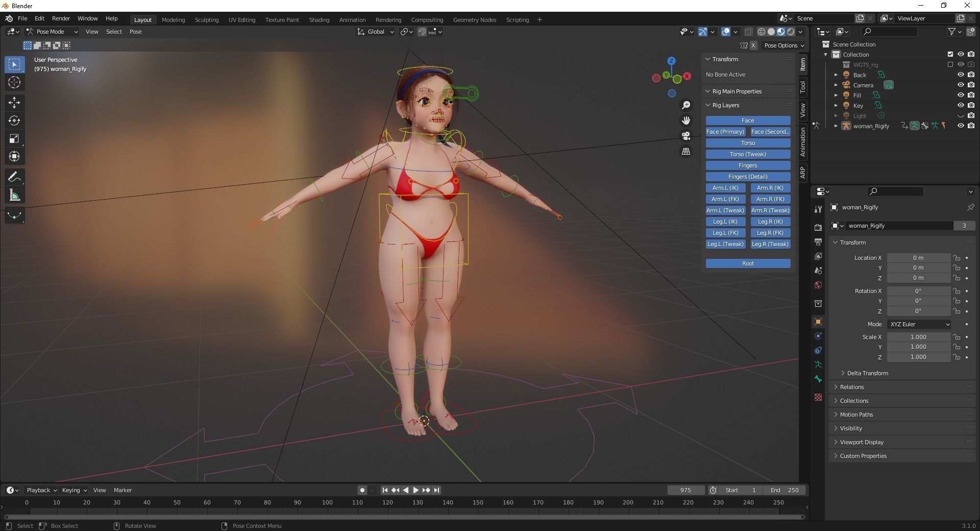Select the Cursor tool in the toolbar

pyautogui.click(x=14, y=82)
